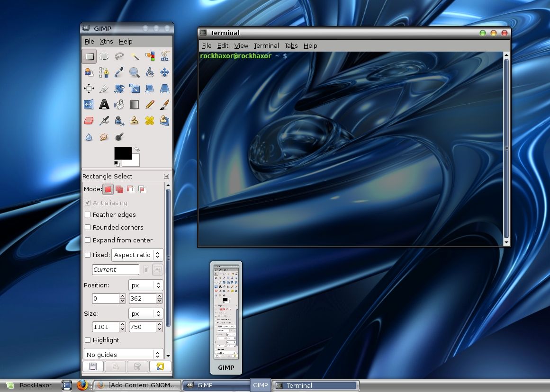Open GIMP File menu
The height and width of the screenshot is (392, 550).
pyautogui.click(x=89, y=41)
